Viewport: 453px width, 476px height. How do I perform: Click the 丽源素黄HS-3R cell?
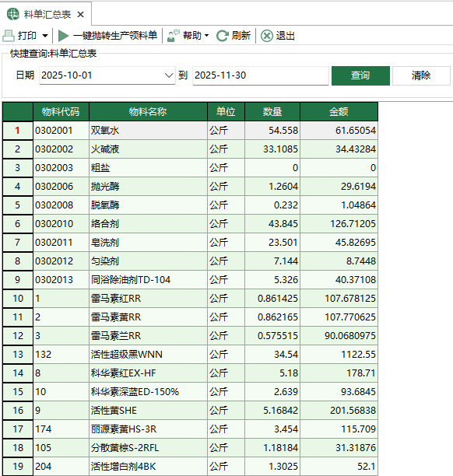148,429
